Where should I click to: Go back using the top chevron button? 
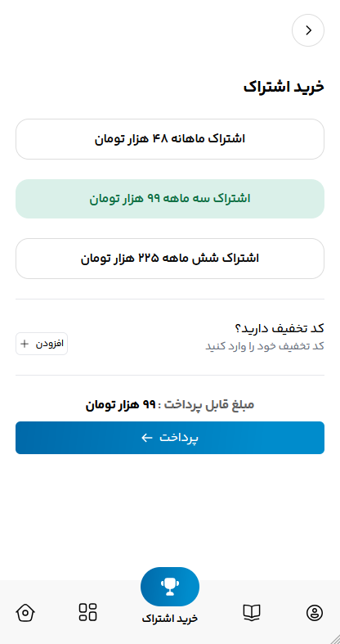pos(308,30)
